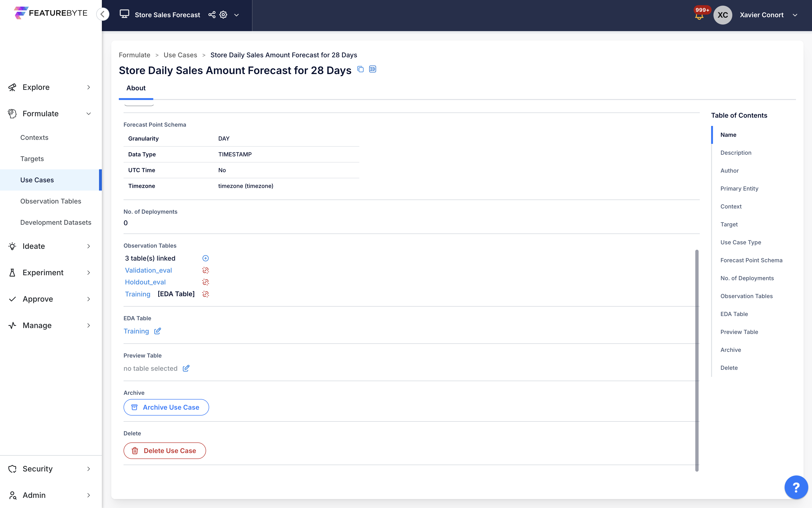The width and height of the screenshot is (812, 508).
Task: Click the ID icon next to the title
Action: coord(373,69)
